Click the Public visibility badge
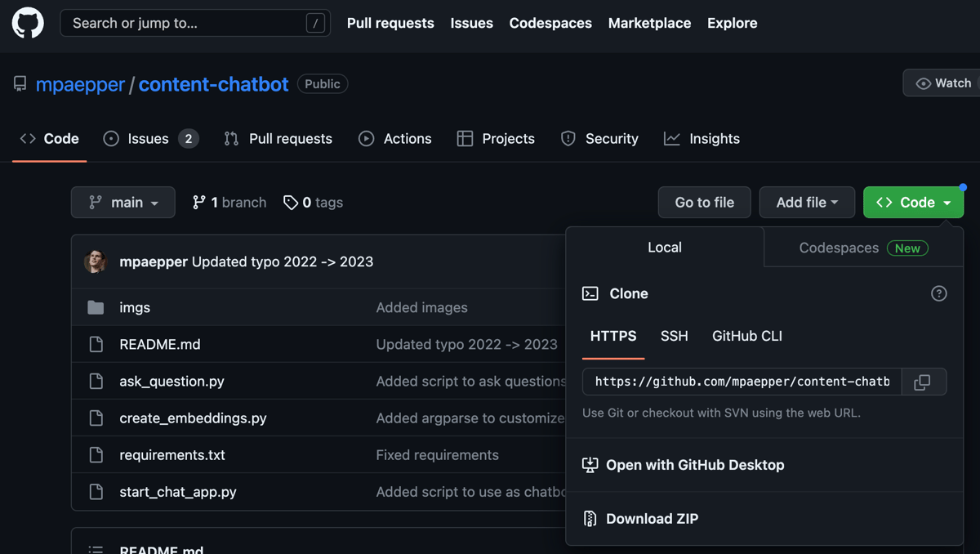Screen dimensions: 980x554 [x=323, y=83]
